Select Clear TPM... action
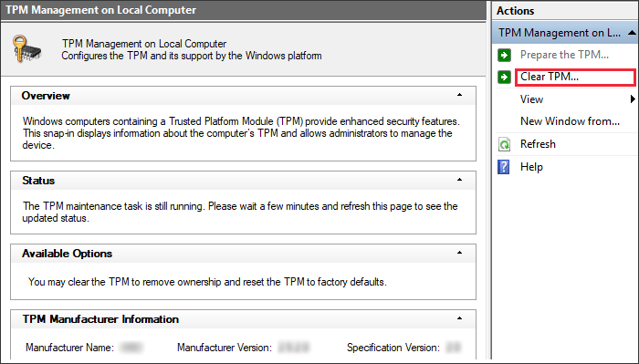This screenshot has height=364, width=639. click(550, 77)
